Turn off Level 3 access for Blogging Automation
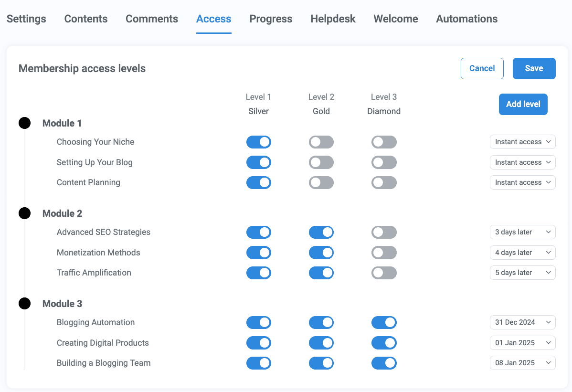Viewport: 572px width, 392px height. (384, 322)
